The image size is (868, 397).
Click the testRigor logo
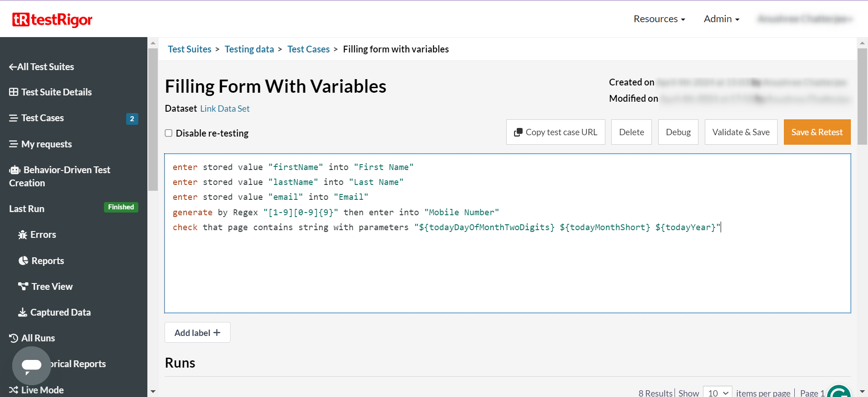pos(52,19)
